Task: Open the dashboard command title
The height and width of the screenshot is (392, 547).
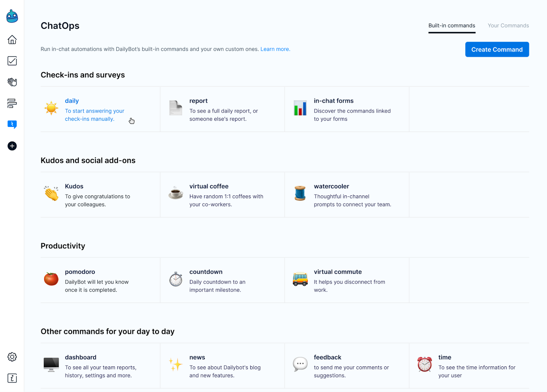Action: [x=81, y=357]
